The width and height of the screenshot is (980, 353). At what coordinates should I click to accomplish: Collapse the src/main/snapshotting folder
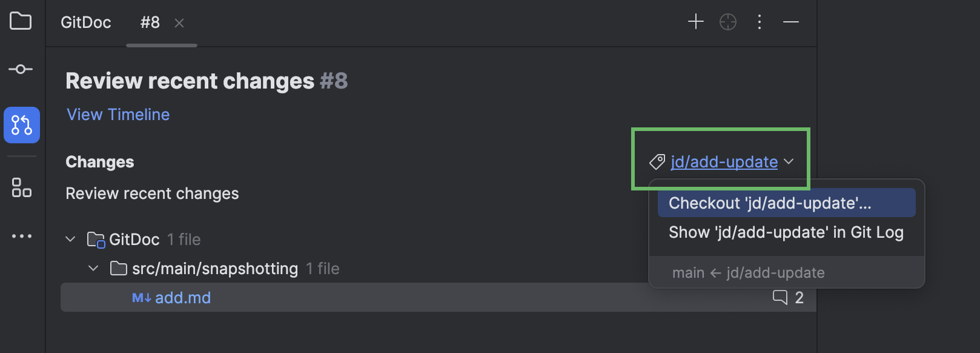93,267
